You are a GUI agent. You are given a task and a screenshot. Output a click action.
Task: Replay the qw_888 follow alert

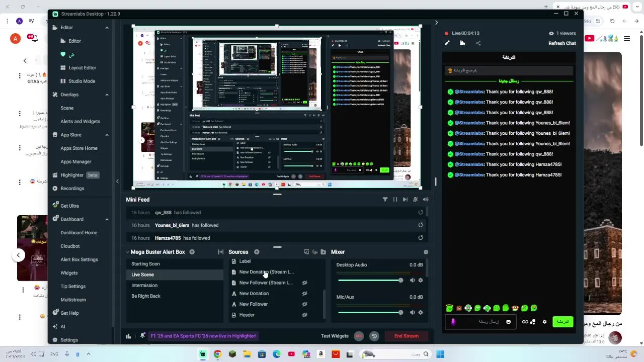pos(421,213)
